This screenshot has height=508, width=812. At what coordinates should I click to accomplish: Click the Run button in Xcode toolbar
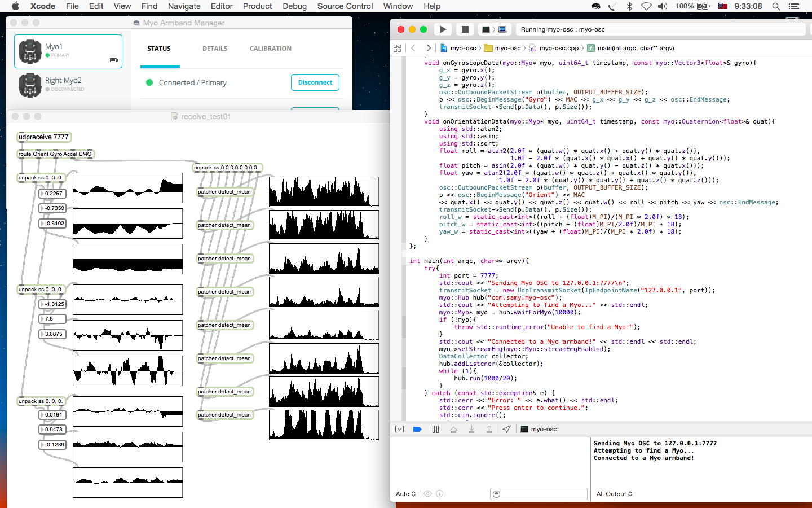[443, 29]
